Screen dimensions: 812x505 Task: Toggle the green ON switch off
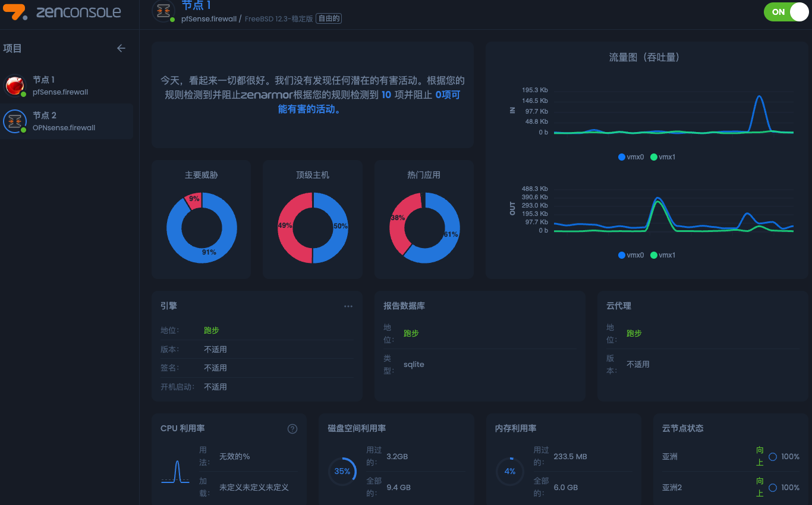[x=786, y=12]
